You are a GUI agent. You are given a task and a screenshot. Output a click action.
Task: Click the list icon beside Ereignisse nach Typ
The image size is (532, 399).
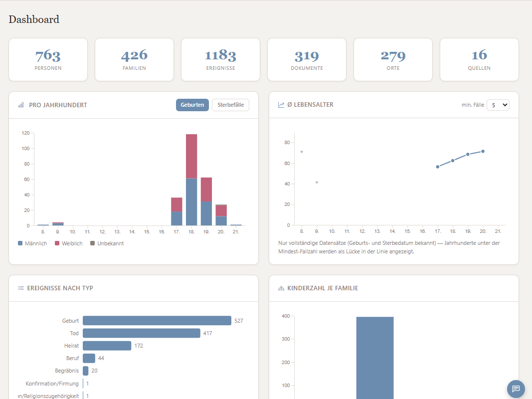coord(21,288)
